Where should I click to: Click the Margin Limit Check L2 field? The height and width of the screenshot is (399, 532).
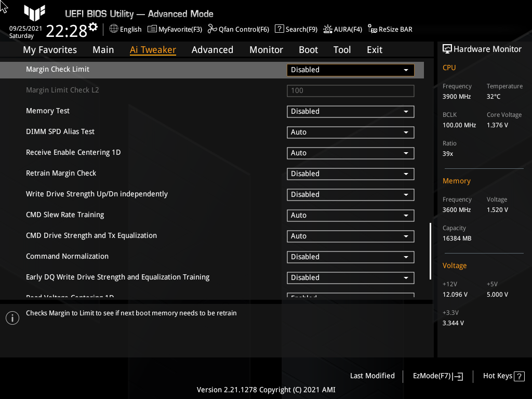351,91
